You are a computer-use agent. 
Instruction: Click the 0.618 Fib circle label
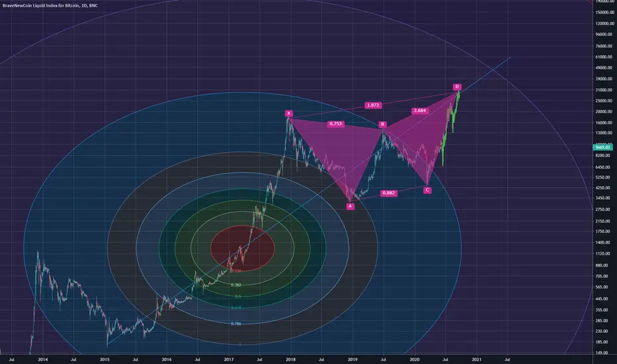[236, 308]
